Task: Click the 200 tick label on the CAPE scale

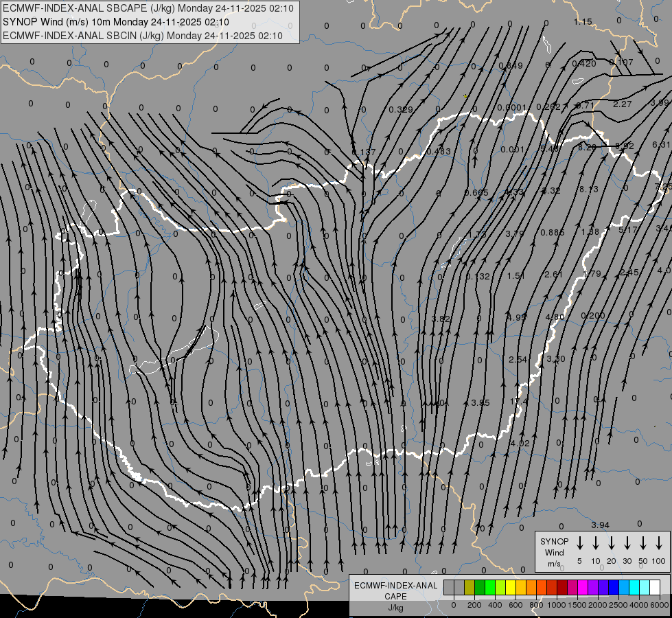Action: tap(474, 605)
